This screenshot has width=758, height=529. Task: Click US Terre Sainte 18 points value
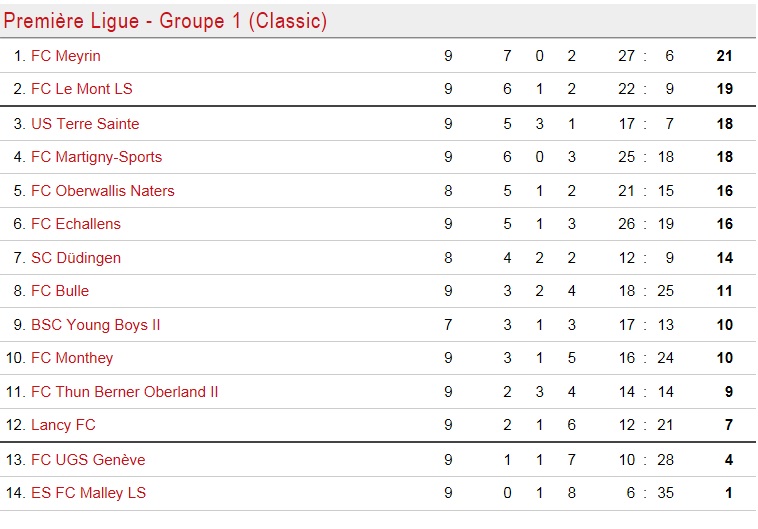[725, 124]
